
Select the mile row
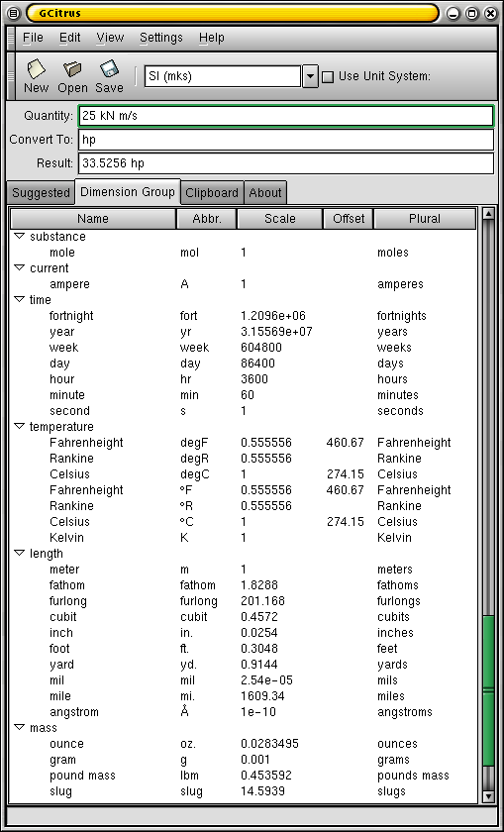243,695
